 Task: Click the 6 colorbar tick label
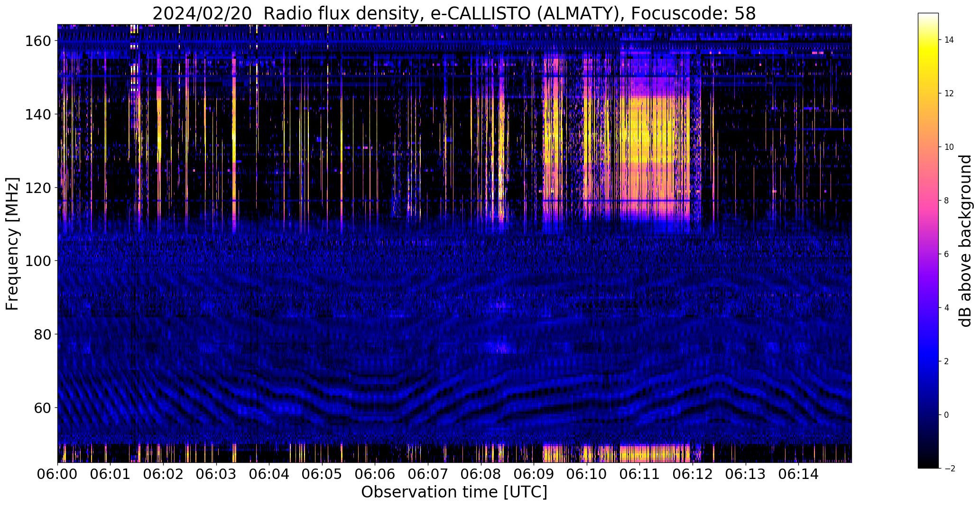click(x=946, y=254)
